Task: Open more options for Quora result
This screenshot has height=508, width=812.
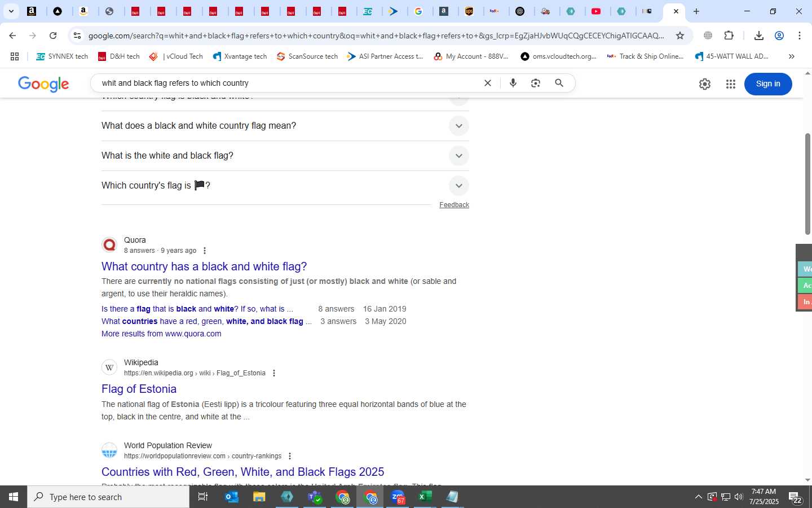Action: (205, 251)
